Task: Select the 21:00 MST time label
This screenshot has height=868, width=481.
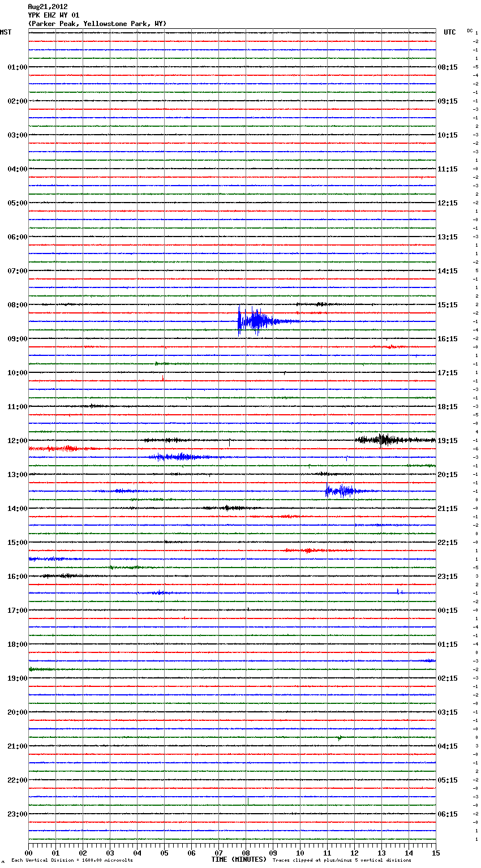Action: 17,746
